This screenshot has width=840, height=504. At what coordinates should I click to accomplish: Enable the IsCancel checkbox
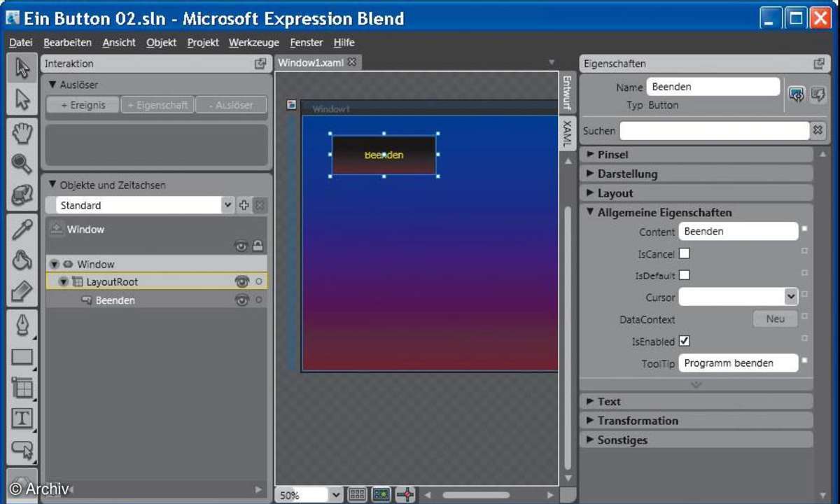click(685, 253)
